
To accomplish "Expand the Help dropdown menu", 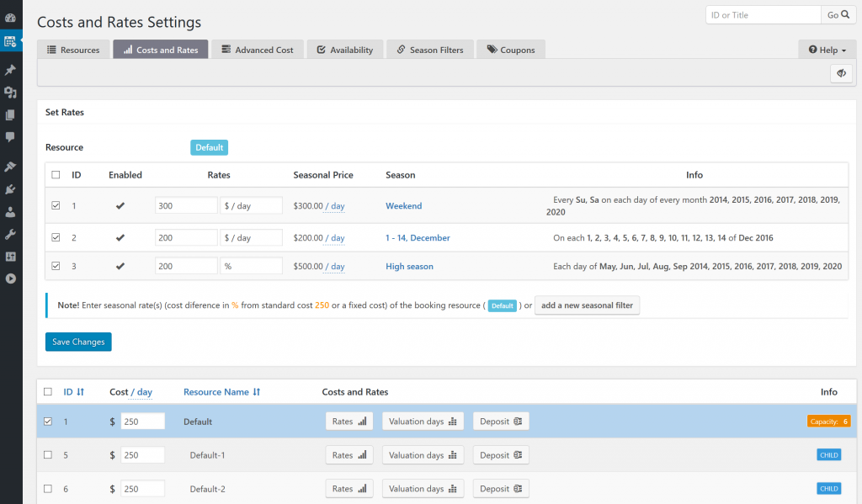I will pos(826,49).
